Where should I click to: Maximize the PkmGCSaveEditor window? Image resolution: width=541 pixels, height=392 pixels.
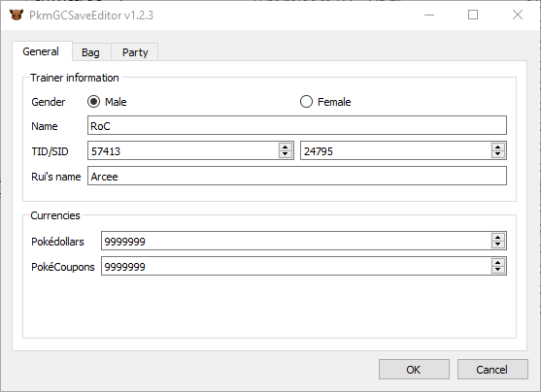point(473,15)
